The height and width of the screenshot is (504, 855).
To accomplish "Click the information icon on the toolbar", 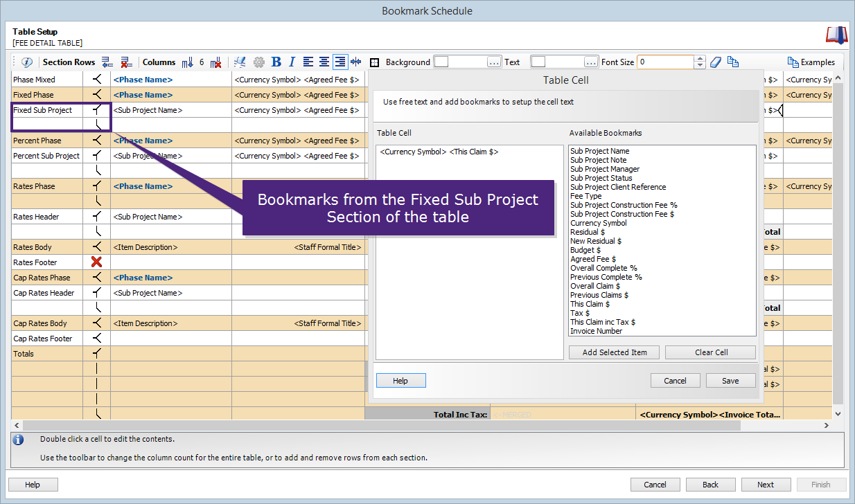I will point(26,62).
